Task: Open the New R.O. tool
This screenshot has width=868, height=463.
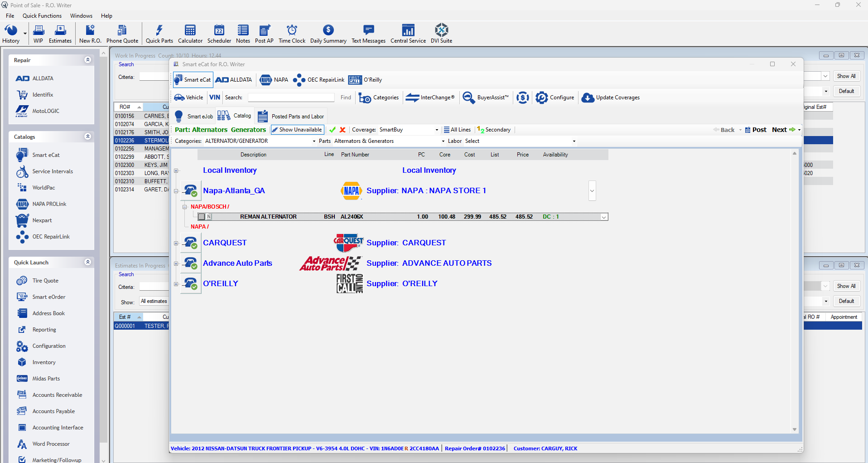Action: (x=90, y=33)
